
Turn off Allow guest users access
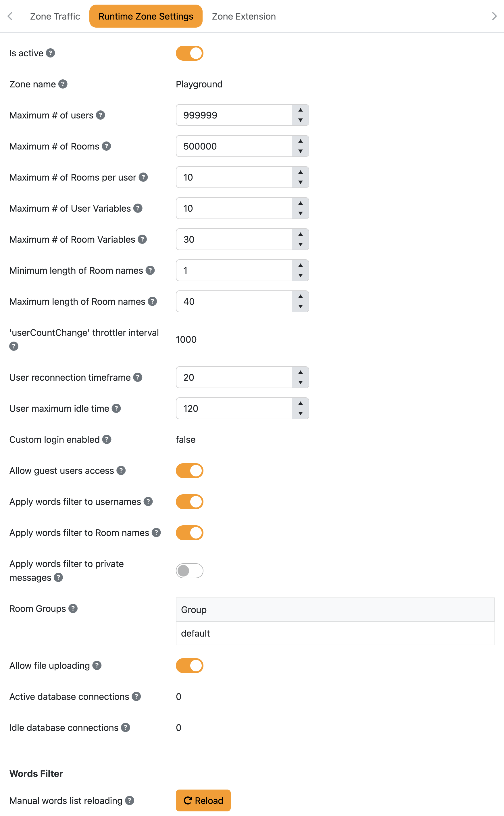189,470
